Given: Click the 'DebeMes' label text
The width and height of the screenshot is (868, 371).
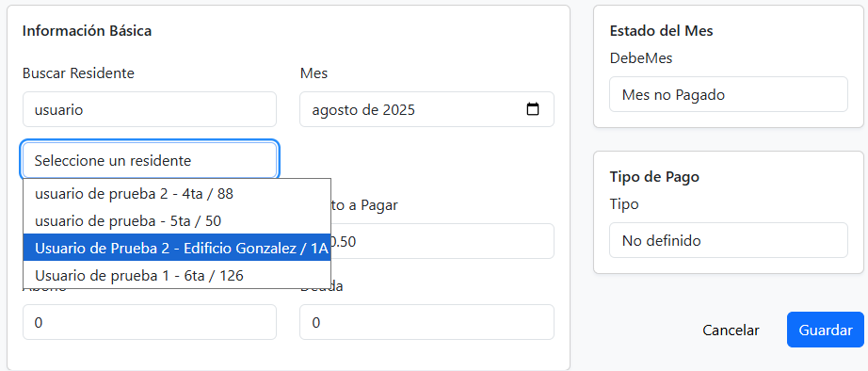Looking at the screenshot, I should pyautogui.click(x=641, y=58).
